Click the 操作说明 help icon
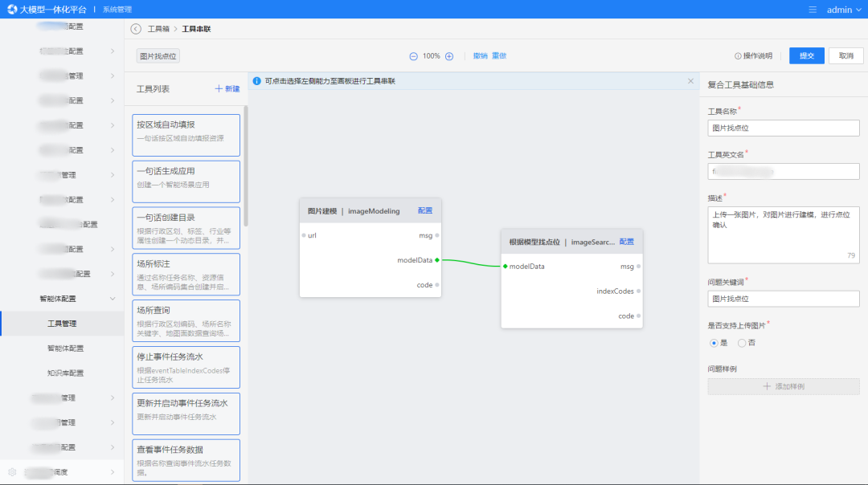The image size is (868, 485). pos(738,56)
